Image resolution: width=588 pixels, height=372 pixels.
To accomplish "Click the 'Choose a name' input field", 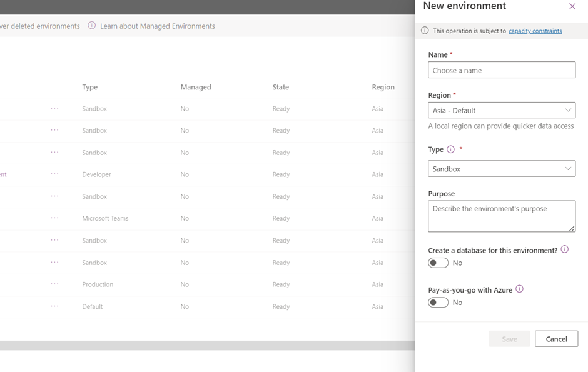I will click(x=502, y=69).
